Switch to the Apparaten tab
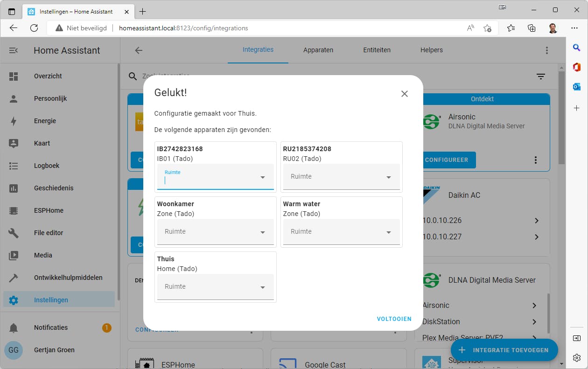 coord(318,50)
